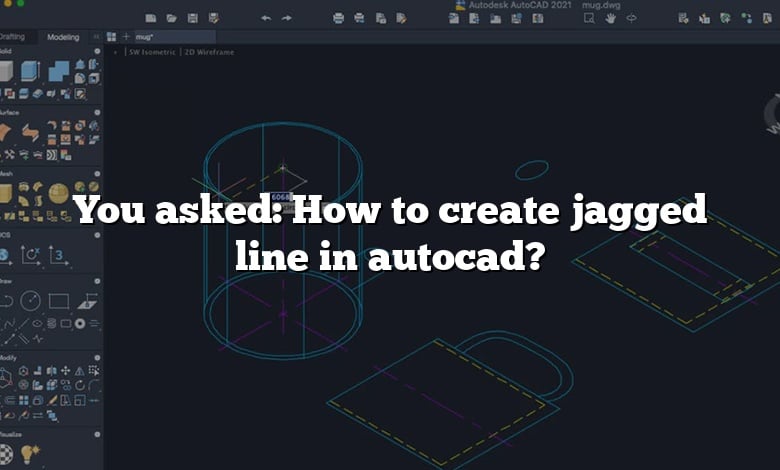Click the small ellipse in drawing canvas
The height and width of the screenshot is (470, 780).
(532, 170)
